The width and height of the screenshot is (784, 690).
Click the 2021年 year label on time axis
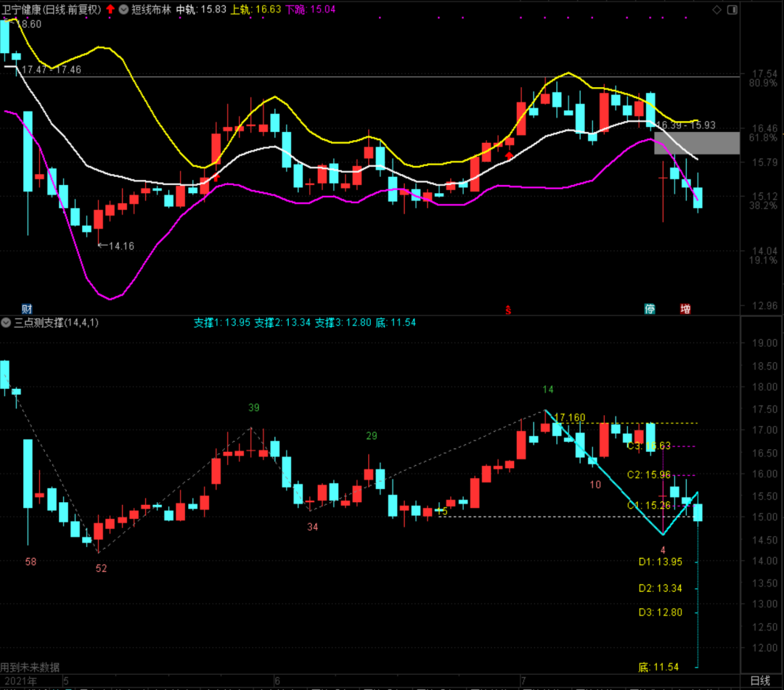point(20,681)
